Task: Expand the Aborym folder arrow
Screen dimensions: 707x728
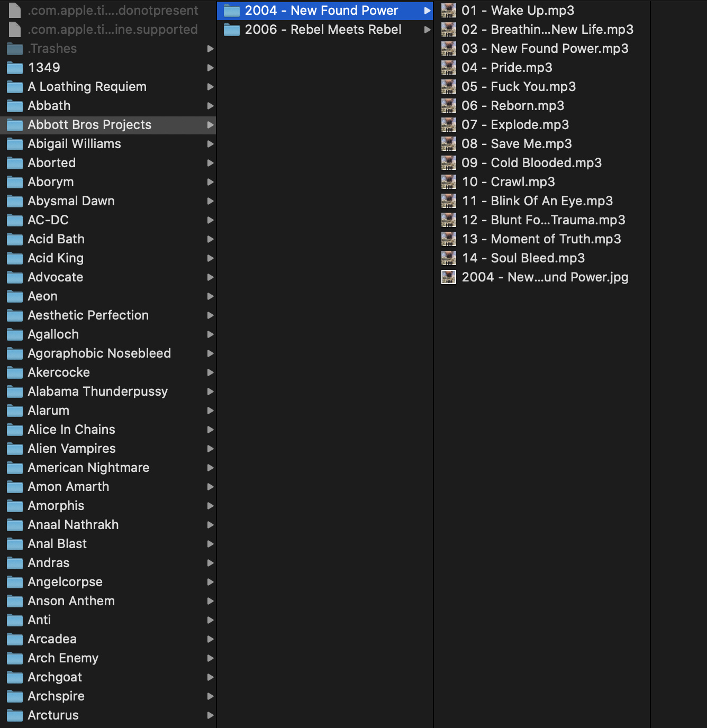Action: (210, 182)
